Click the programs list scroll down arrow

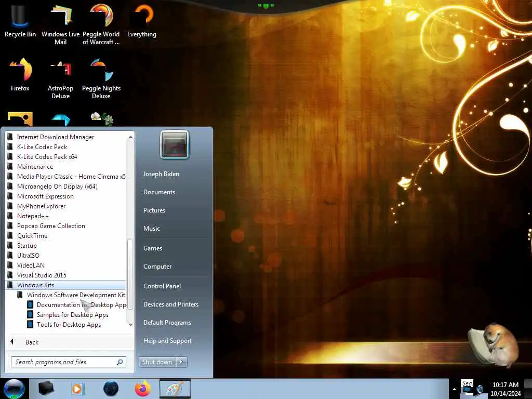pyautogui.click(x=130, y=325)
